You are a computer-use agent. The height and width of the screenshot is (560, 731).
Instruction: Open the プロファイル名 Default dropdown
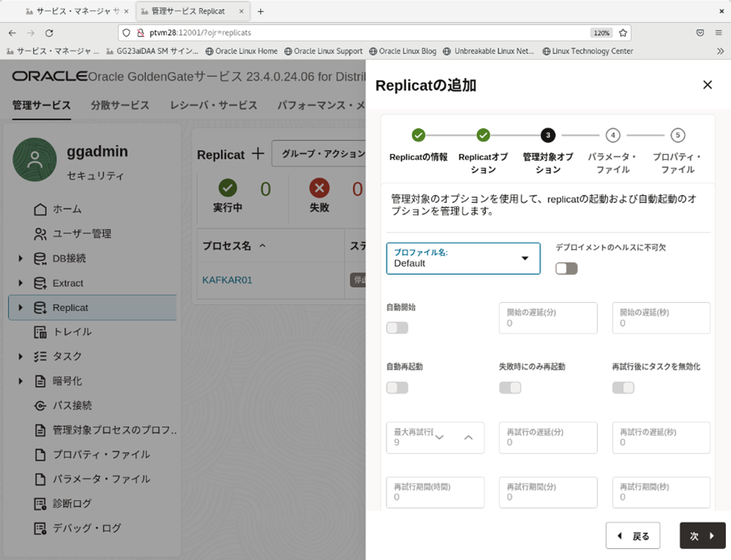(x=464, y=259)
